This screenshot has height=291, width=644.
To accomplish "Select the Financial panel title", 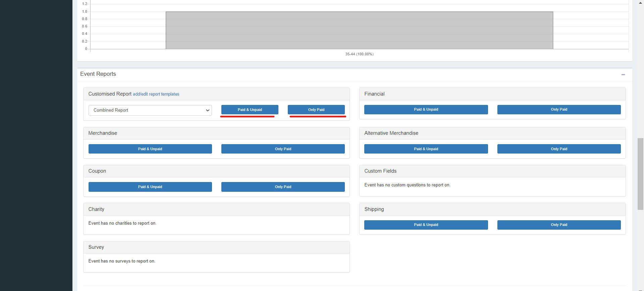I will tap(374, 94).
